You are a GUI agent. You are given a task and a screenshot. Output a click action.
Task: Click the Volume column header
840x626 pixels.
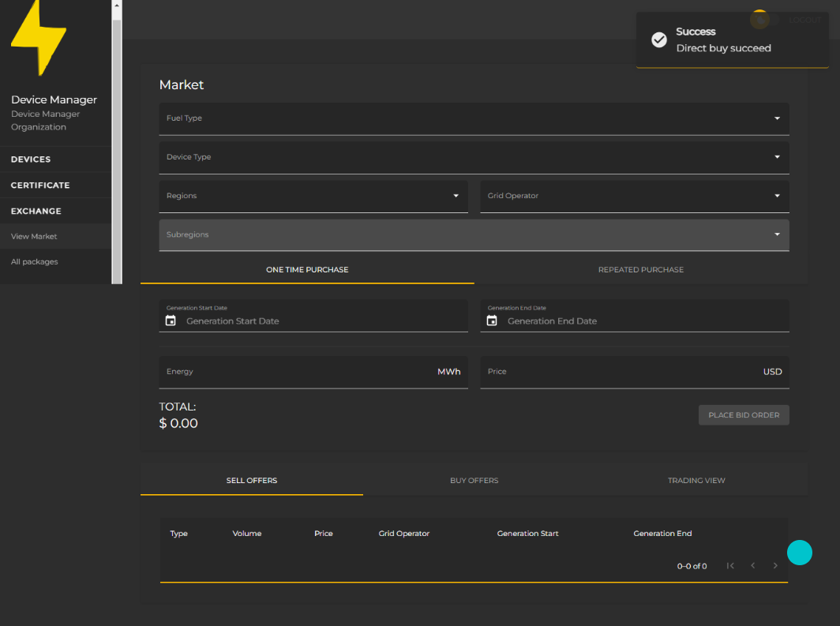[247, 534]
